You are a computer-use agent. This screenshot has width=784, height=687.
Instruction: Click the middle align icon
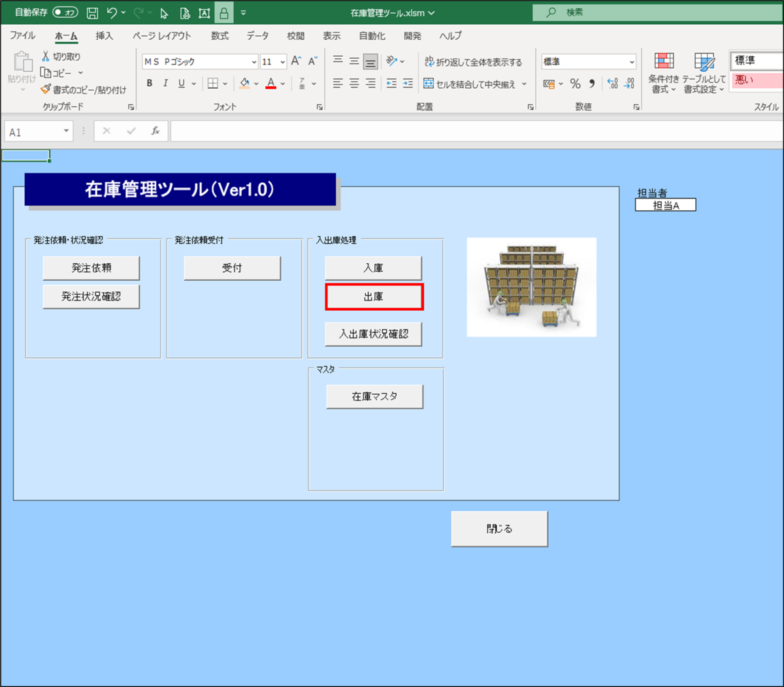coord(354,61)
